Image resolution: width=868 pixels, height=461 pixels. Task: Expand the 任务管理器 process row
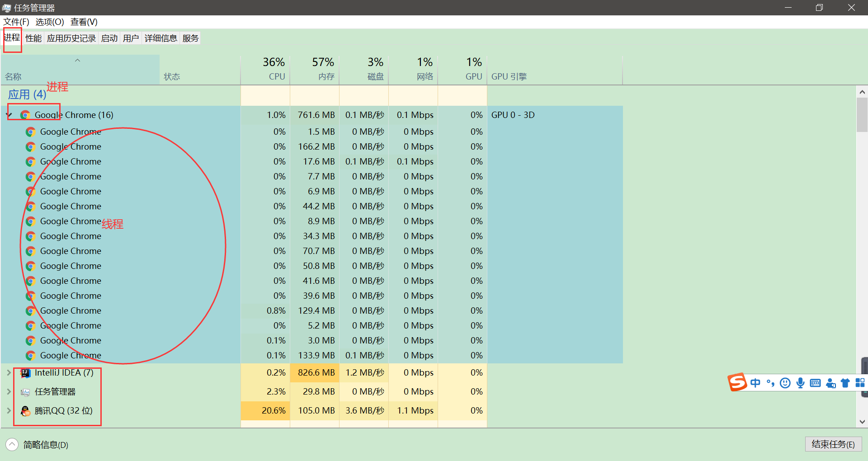point(9,392)
